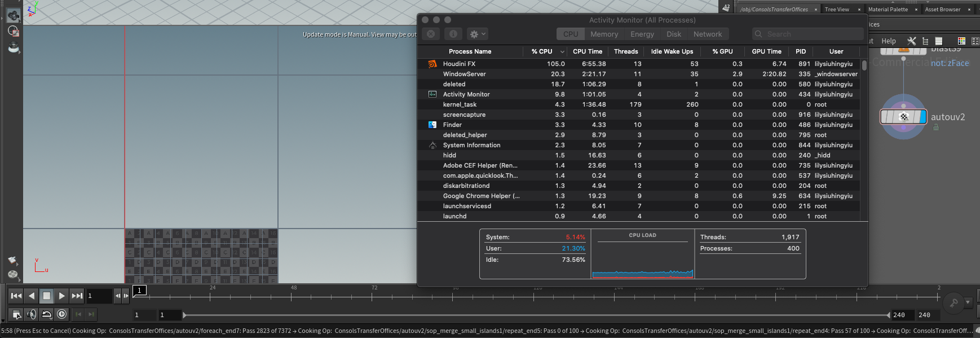This screenshot has height=338, width=980.
Task: Sort by % CPU column header
Action: [x=545, y=51]
